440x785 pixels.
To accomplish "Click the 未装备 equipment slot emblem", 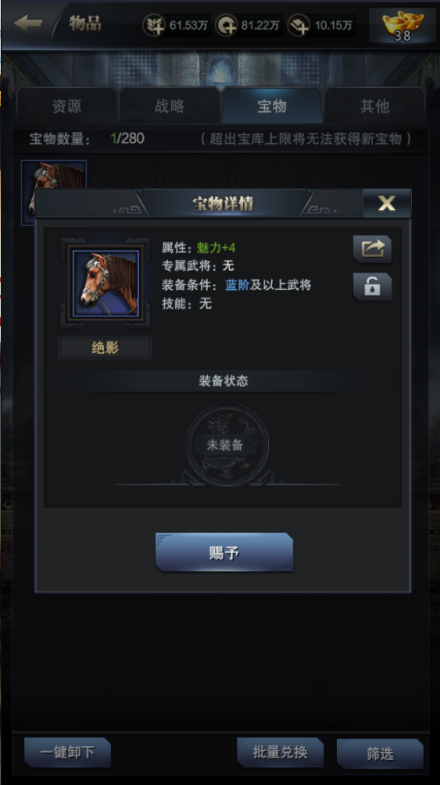I will click(x=226, y=445).
